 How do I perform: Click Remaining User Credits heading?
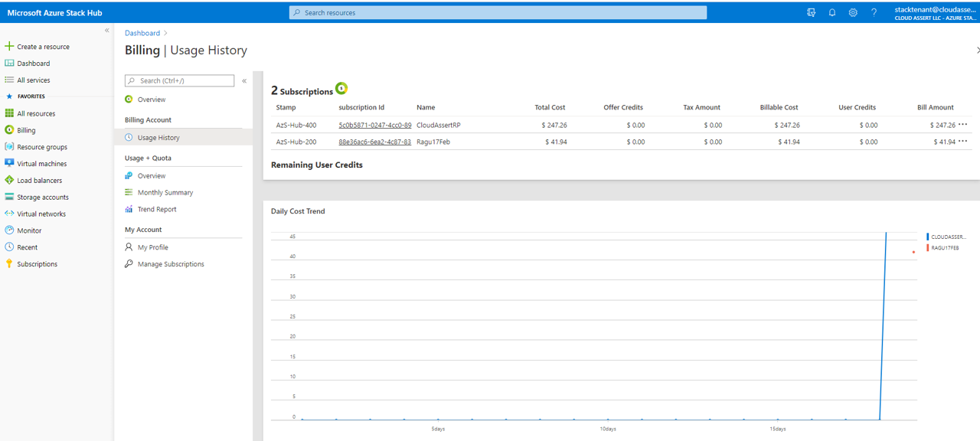[317, 165]
